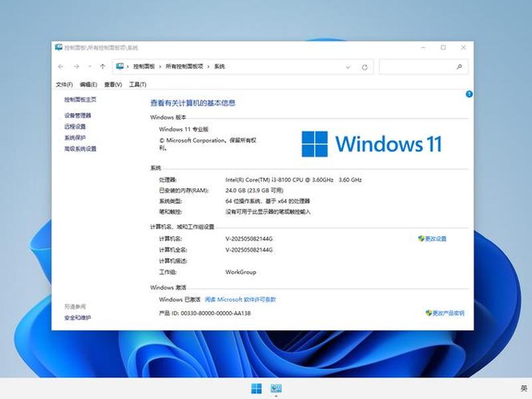Open 系统保护 link

75,138
